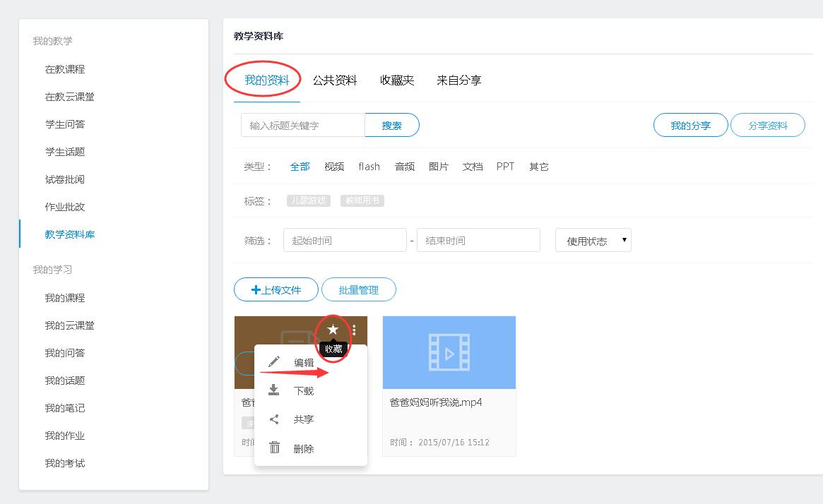Focus the title keyword search field
The image size is (823, 504).
[x=303, y=126]
